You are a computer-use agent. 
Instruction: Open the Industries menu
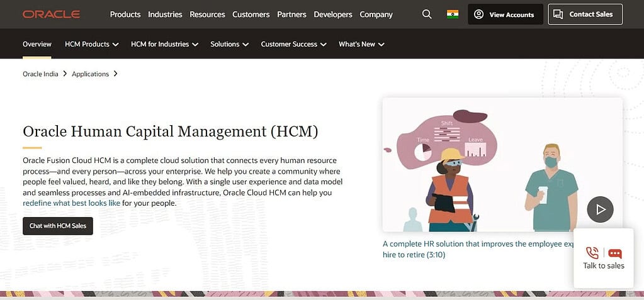point(165,14)
